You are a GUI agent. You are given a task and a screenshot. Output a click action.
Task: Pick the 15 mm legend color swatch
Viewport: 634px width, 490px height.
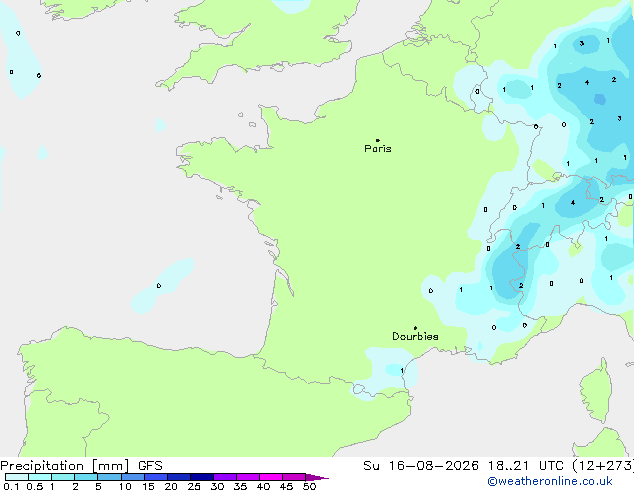click(155, 477)
